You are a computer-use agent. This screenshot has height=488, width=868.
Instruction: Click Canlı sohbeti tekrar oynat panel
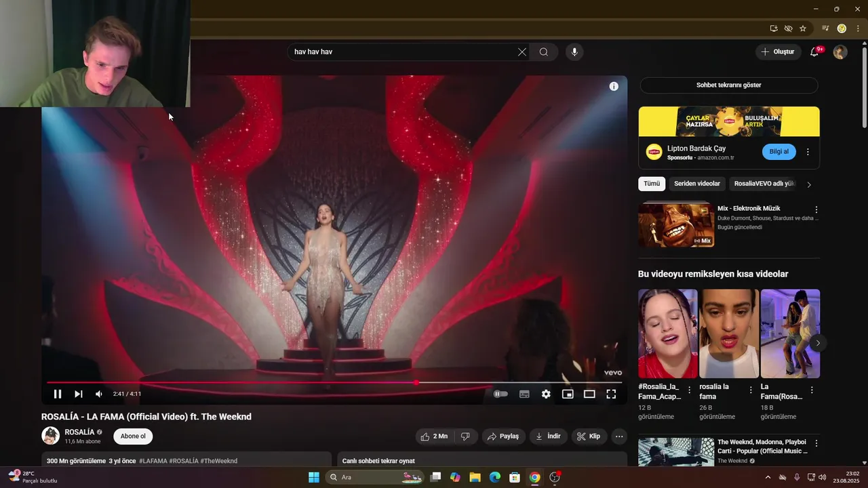pyautogui.click(x=481, y=459)
